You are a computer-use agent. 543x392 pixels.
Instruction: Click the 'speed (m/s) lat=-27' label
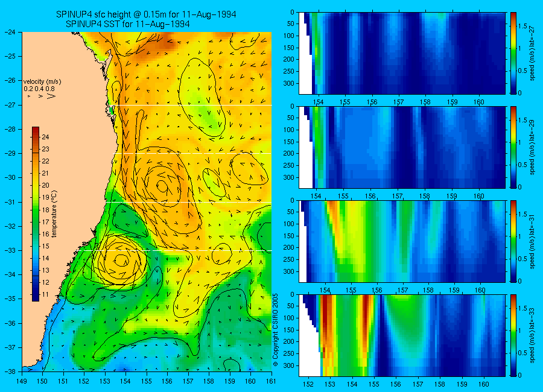pos(533,53)
